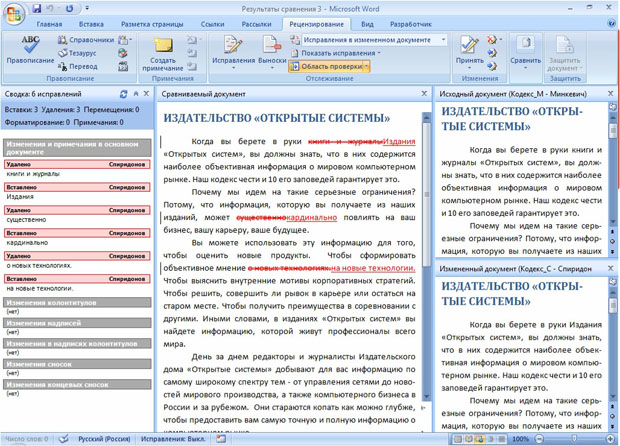This screenshot has height=446, width=620.
Task: Click Русский (Россия) language indicator
Action: pos(104,439)
